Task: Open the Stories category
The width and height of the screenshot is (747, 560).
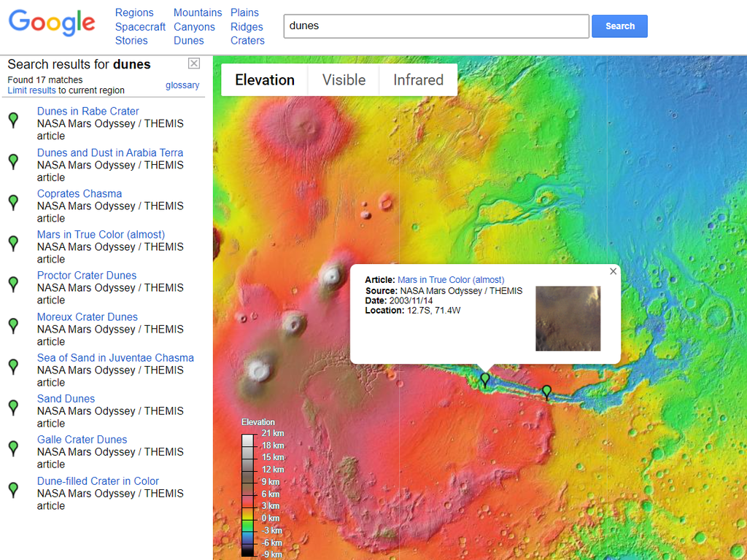Action: [131, 41]
